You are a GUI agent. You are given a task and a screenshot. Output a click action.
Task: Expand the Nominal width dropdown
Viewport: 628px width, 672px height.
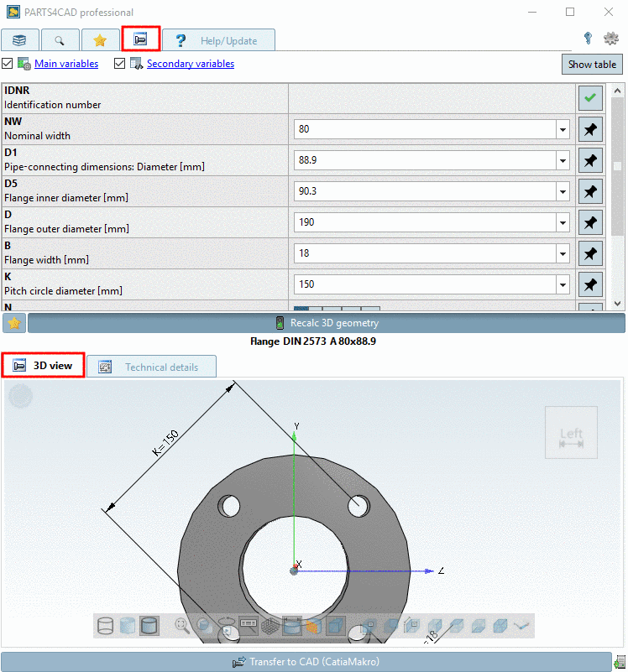(x=563, y=129)
